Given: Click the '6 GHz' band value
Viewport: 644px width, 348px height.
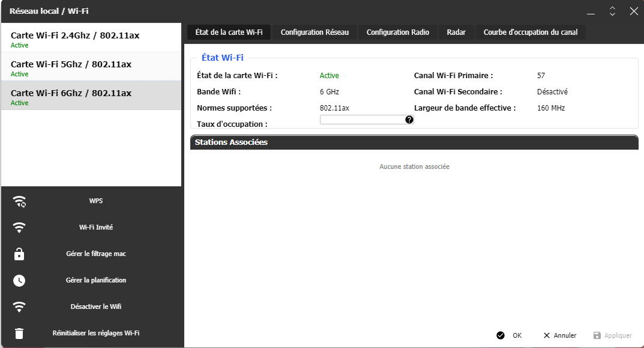Looking at the screenshot, I should [330, 92].
